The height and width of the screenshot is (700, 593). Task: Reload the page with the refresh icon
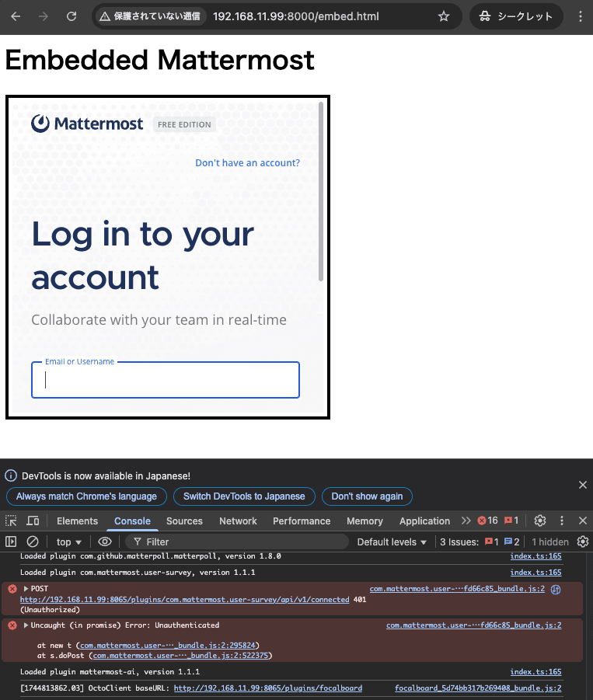[x=72, y=16]
